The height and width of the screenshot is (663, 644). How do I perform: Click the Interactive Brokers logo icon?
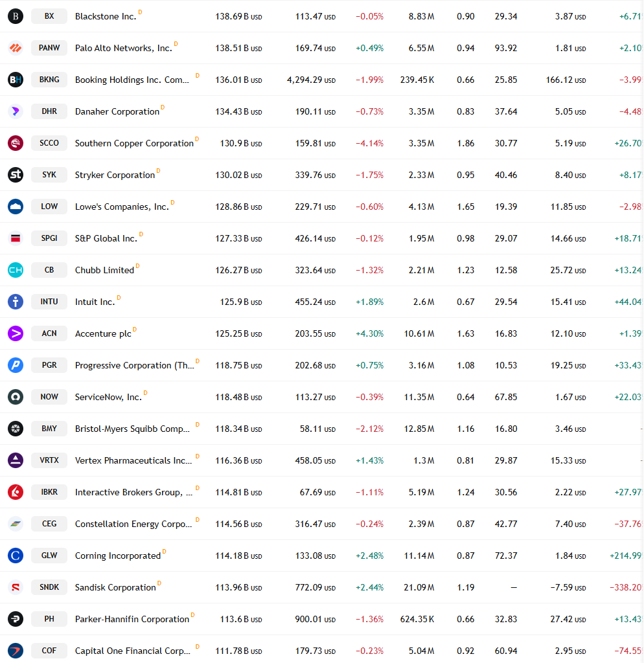pos(16,492)
